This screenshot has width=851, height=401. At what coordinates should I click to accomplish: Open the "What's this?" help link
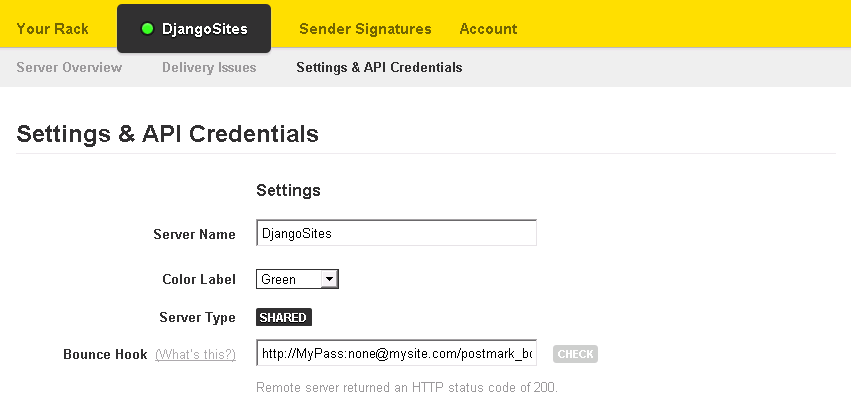195,355
